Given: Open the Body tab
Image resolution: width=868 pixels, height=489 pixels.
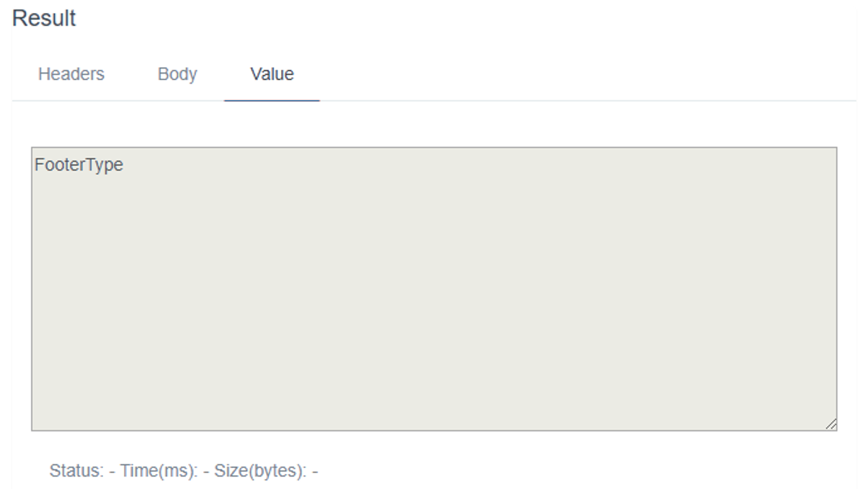Looking at the screenshot, I should click(x=177, y=74).
